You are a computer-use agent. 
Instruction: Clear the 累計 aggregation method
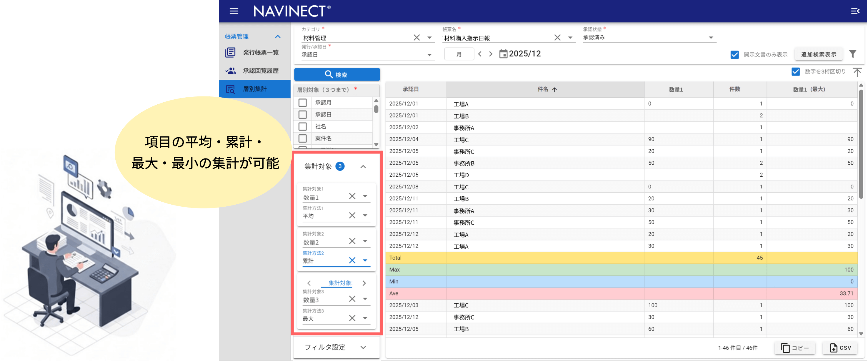point(352,260)
